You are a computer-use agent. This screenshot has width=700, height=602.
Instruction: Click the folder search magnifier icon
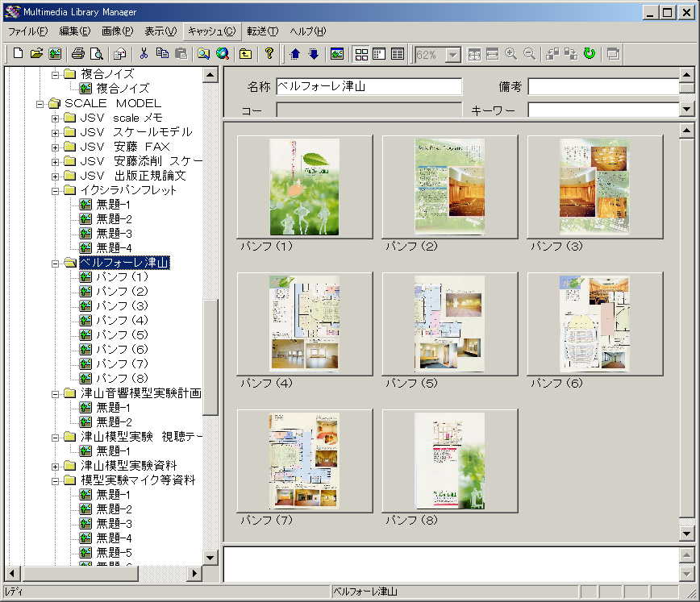click(203, 54)
